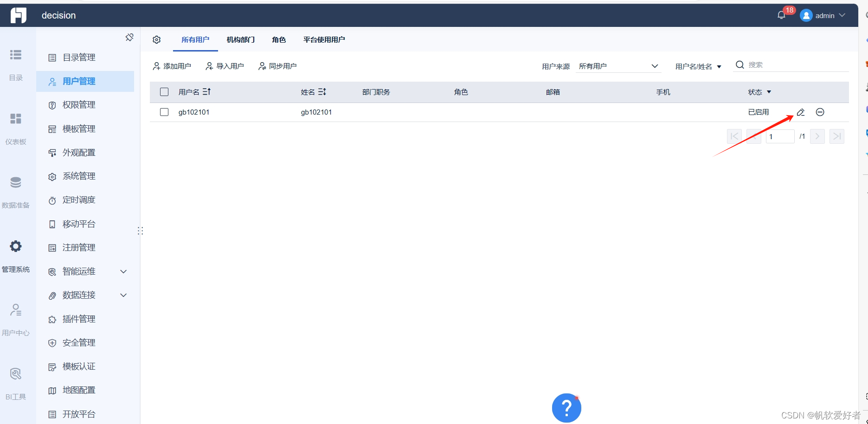Viewport: 868px width, 424px height.
Task: Click the 导入用户 button
Action: [225, 66]
